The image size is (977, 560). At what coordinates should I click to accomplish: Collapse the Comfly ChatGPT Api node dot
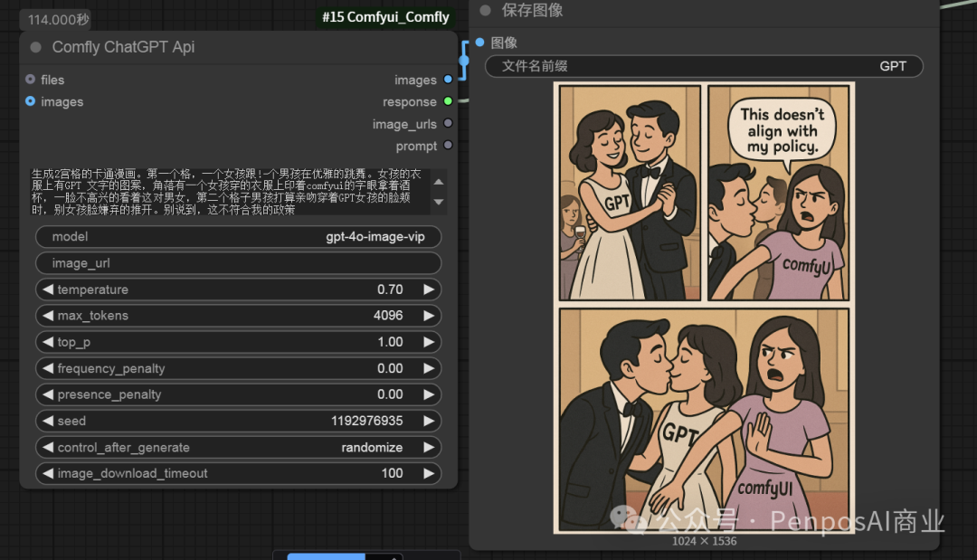(x=36, y=47)
